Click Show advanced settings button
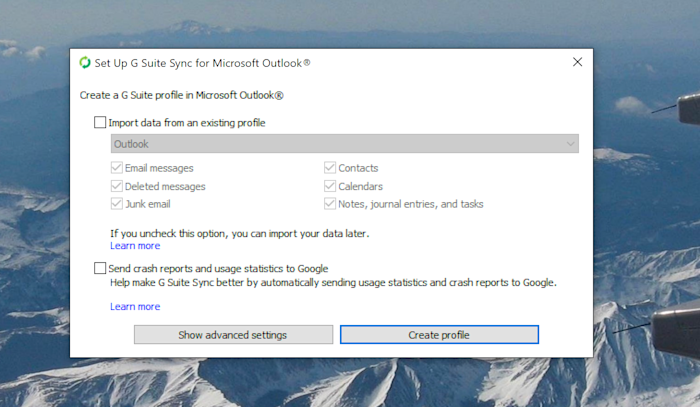The height and width of the screenshot is (407, 700). [x=233, y=335]
